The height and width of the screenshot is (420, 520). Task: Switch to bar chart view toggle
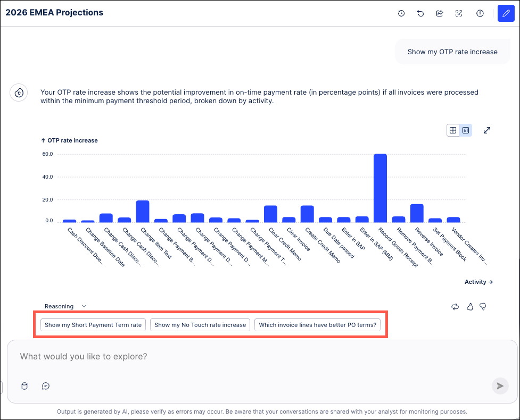click(466, 130)
